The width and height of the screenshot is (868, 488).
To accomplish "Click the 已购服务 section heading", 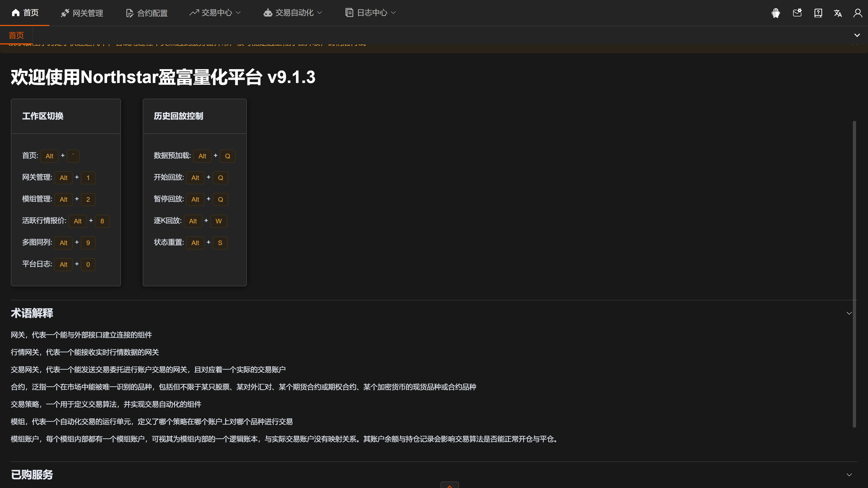I will click(32, 475).
